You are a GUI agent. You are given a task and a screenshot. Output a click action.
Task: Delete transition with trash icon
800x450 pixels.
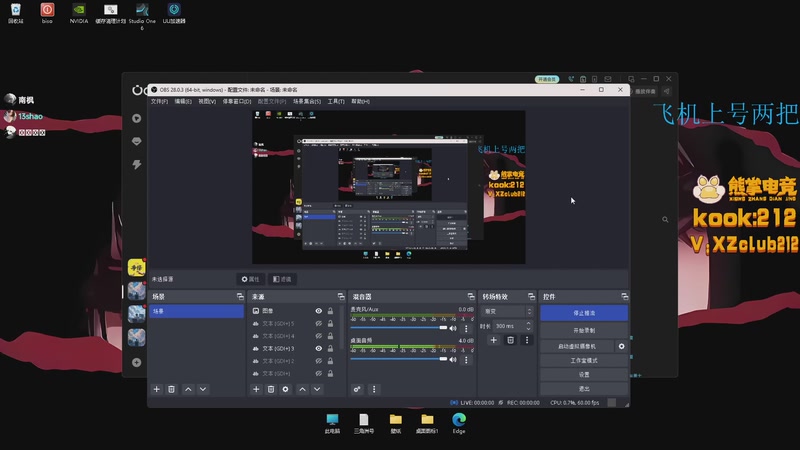[x=510, y=340]
